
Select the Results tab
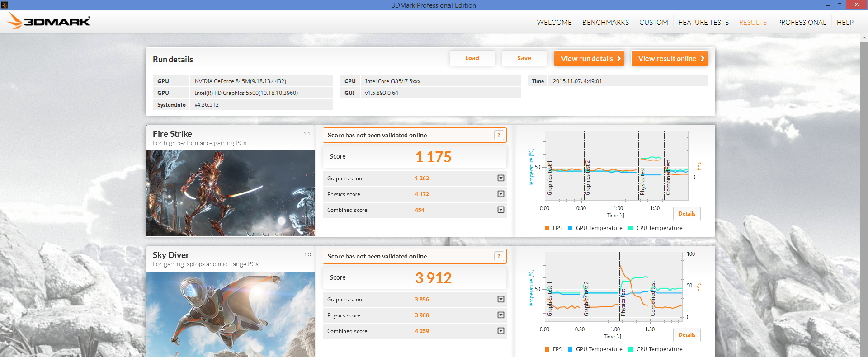[753, 22]
